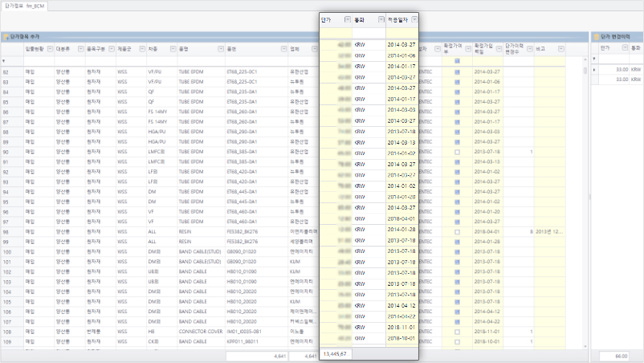Open the first column filter dropdown next to 대분류
Image resolution: width=644 pixels, height=363 pixels.
[x=50, y=49]
